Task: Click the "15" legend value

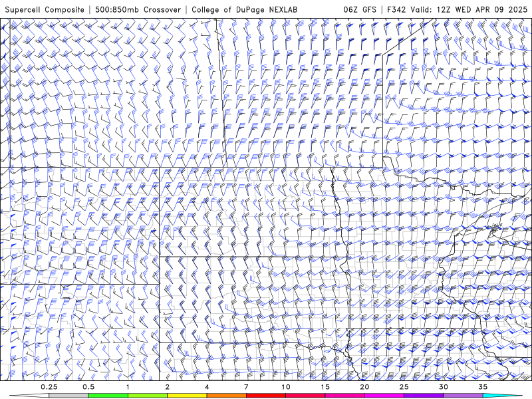Action: click(325, 387)
